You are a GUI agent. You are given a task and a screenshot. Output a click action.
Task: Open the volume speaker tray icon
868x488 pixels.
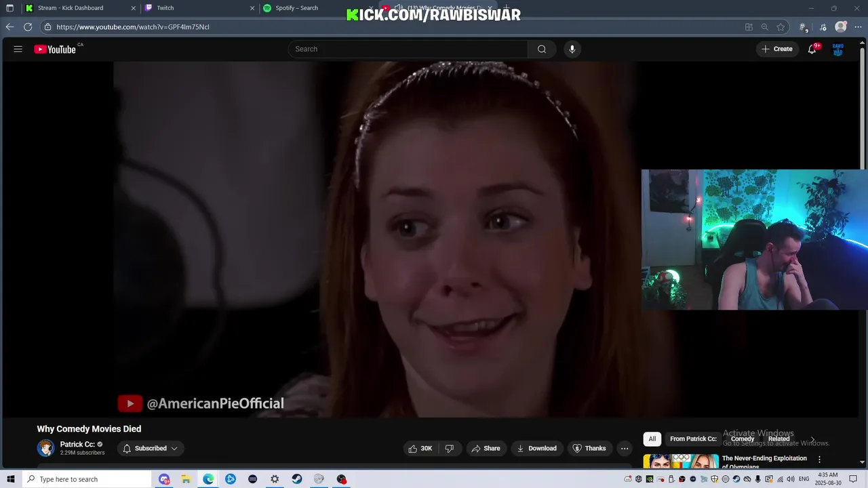[x=791, y=479]
